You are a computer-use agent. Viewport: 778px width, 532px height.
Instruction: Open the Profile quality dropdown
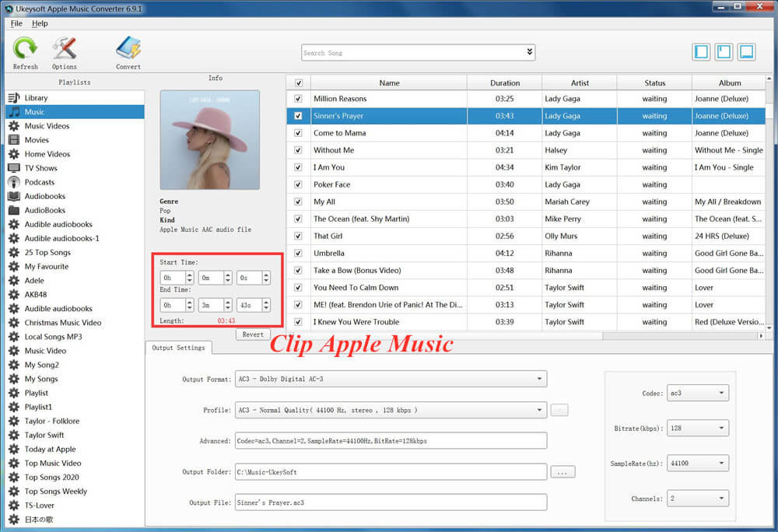click(391, 410)
